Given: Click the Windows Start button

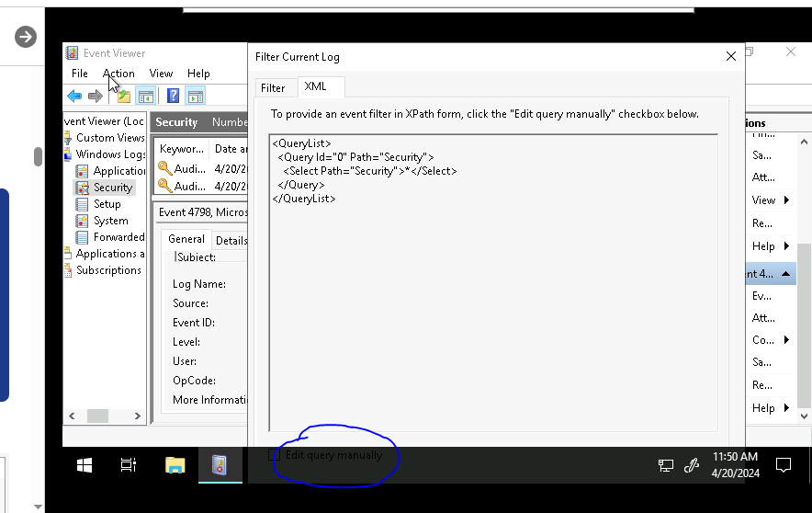Looking at the screenshot, I should coord(85,465).
